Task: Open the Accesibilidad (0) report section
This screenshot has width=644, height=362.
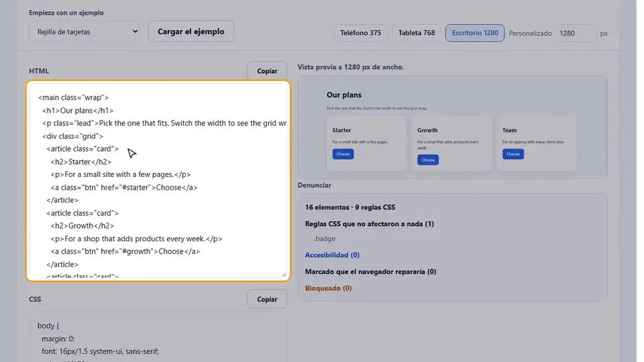Action: (332, 255)
